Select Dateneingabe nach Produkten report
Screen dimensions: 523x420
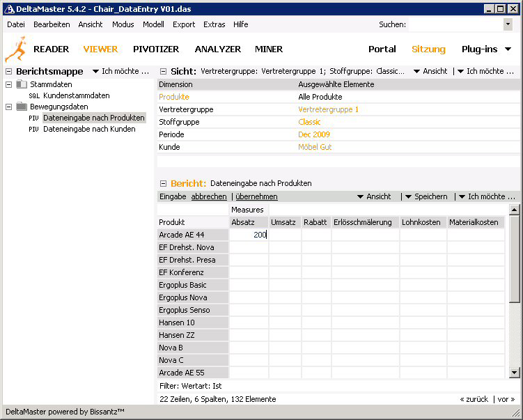click(x=94, y=118)
